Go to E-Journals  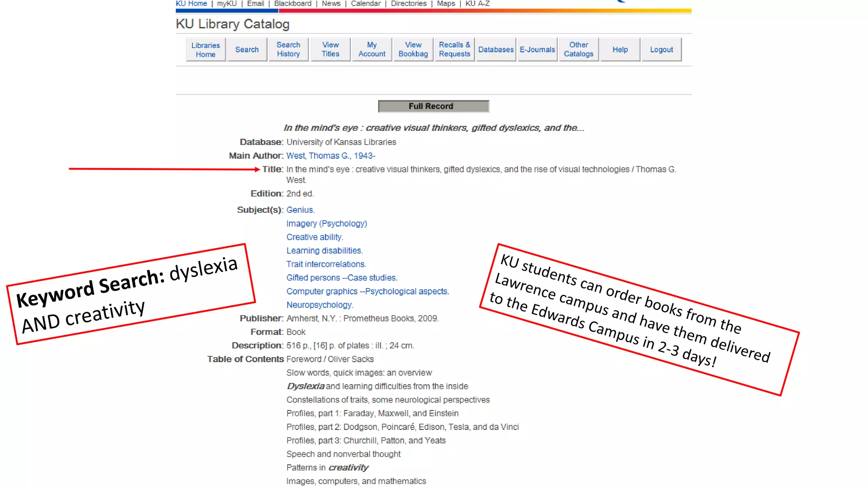537,50
